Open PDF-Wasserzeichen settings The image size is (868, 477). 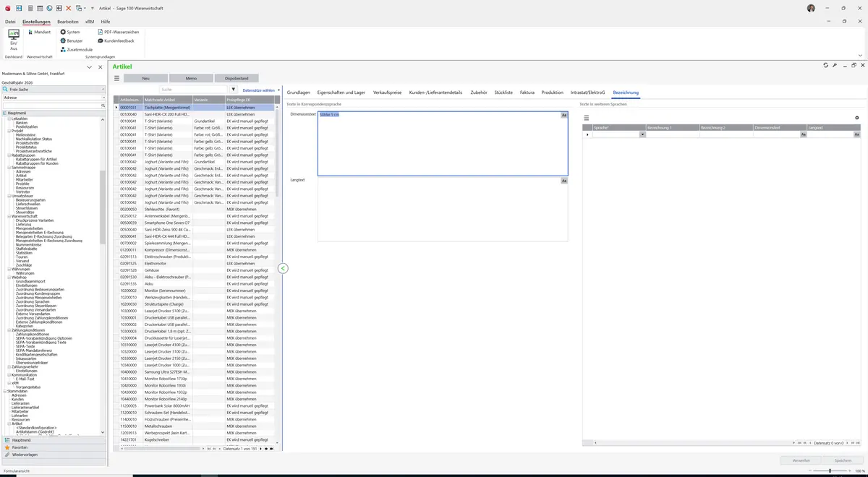coord(118,32)
